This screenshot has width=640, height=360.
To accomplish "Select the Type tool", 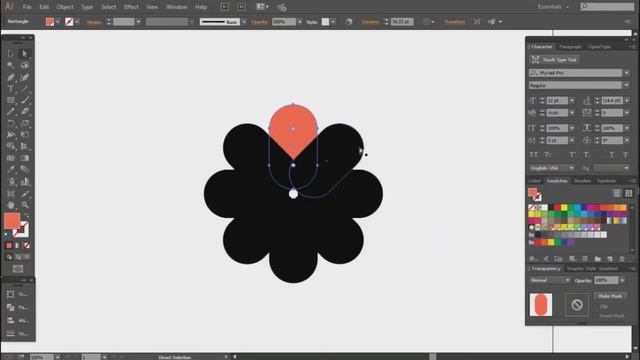I will (x=11, y=89).
